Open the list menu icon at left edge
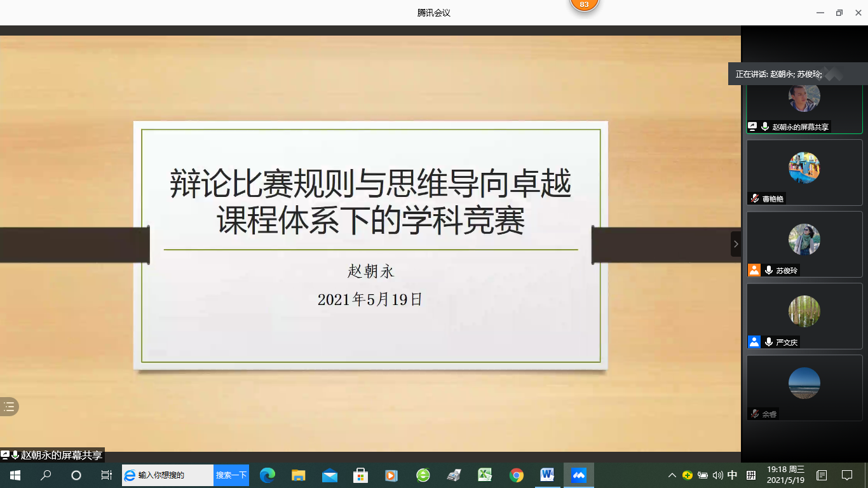Screen dimensions: 868x488 (9, 407)
